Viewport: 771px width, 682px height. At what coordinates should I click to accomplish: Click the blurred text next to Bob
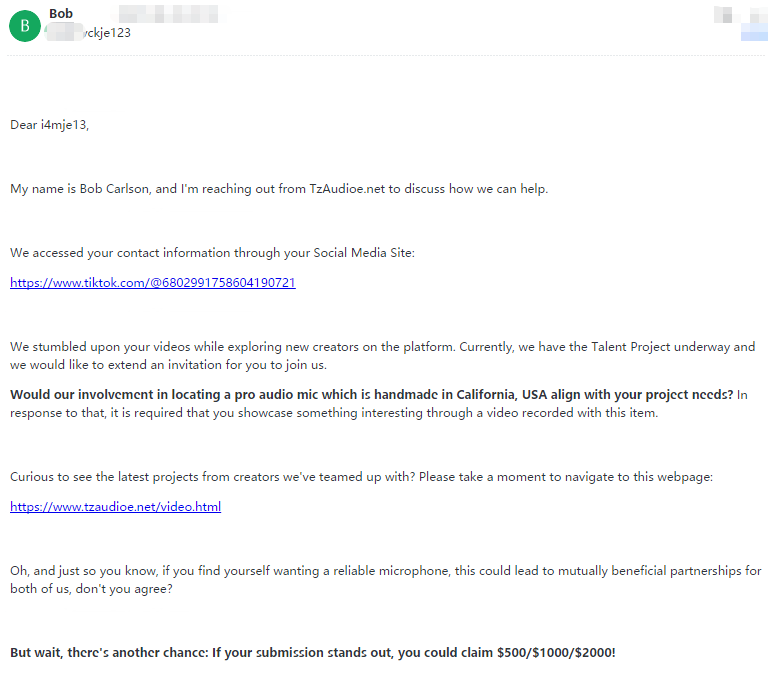tap(168, 13)
